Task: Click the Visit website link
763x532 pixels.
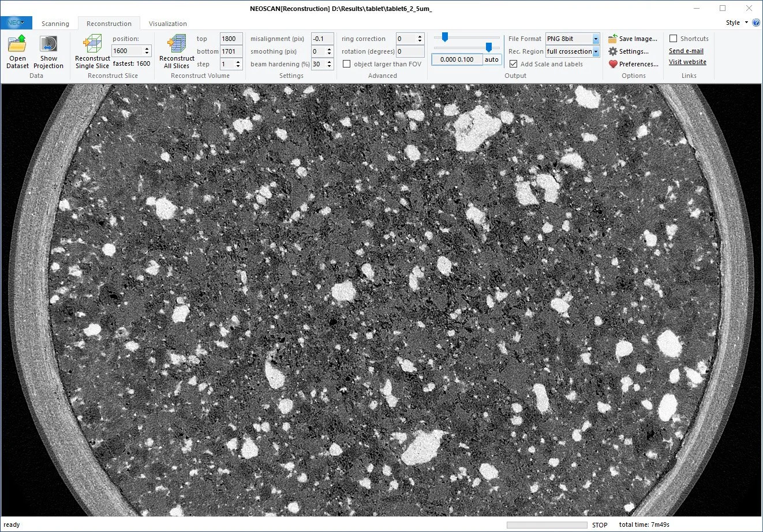Action: [687, 62]
